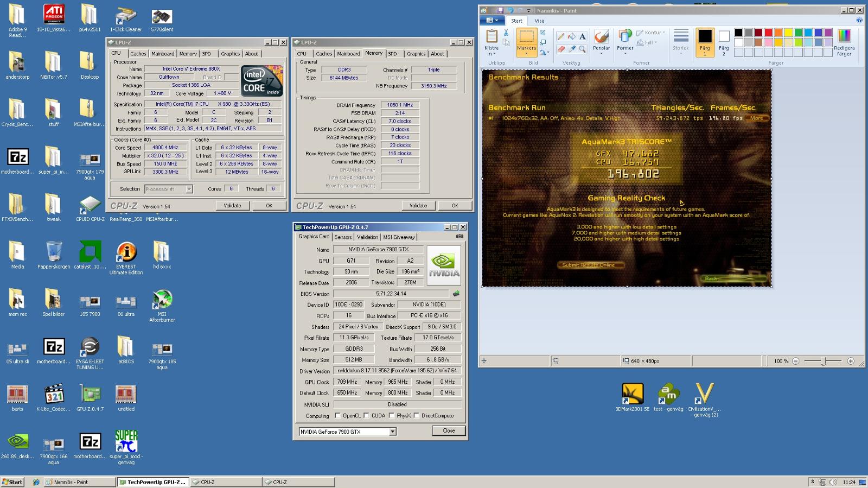
Task: Open the NVIDIA GeForce 7900 GTX dropdown
Action: [393, 432]
